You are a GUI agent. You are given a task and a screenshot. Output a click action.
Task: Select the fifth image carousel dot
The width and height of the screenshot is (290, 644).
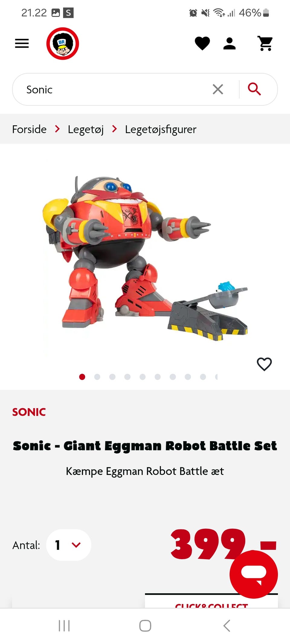[143, 377]
